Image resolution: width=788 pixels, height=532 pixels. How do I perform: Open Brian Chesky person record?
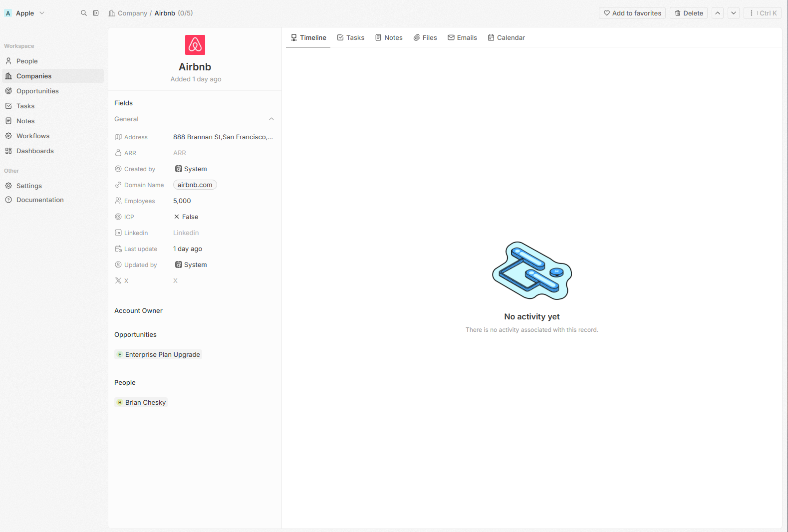(141, 402)
